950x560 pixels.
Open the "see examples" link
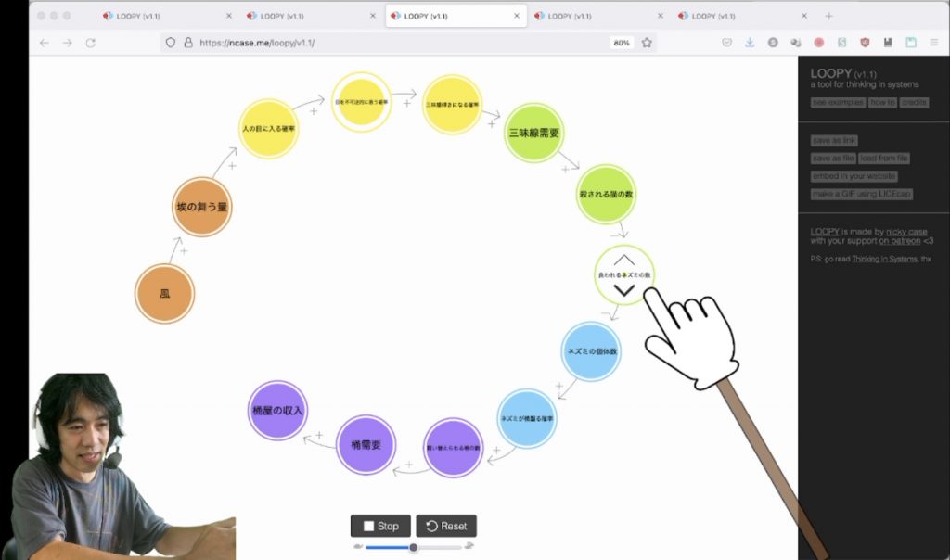838,103
